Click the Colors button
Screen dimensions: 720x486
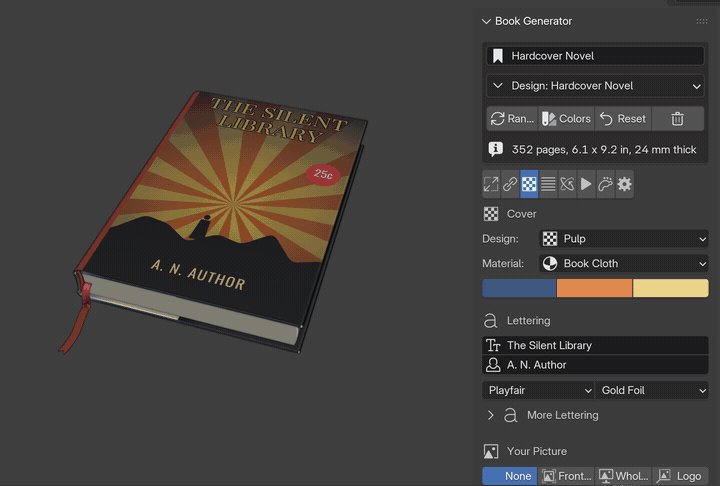click(566, 119)
